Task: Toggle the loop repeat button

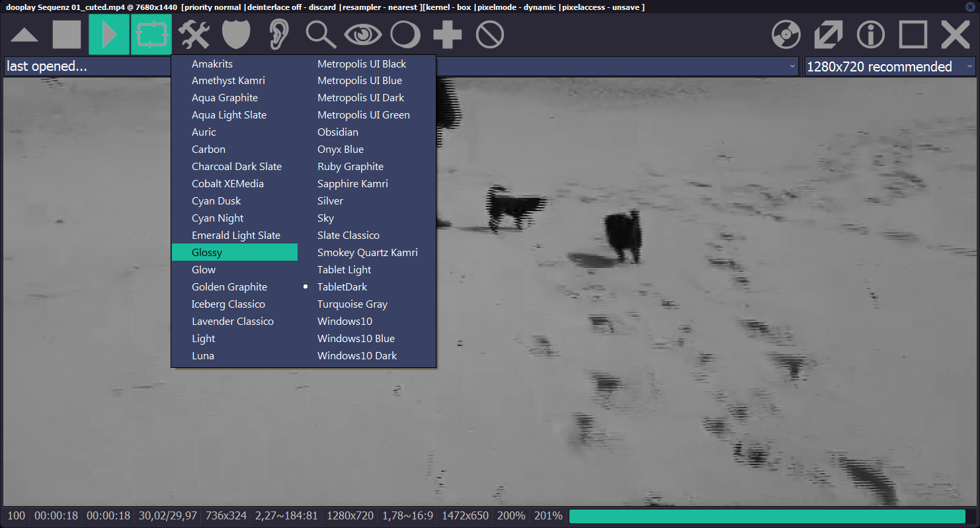Action: [x=151, y=34]
